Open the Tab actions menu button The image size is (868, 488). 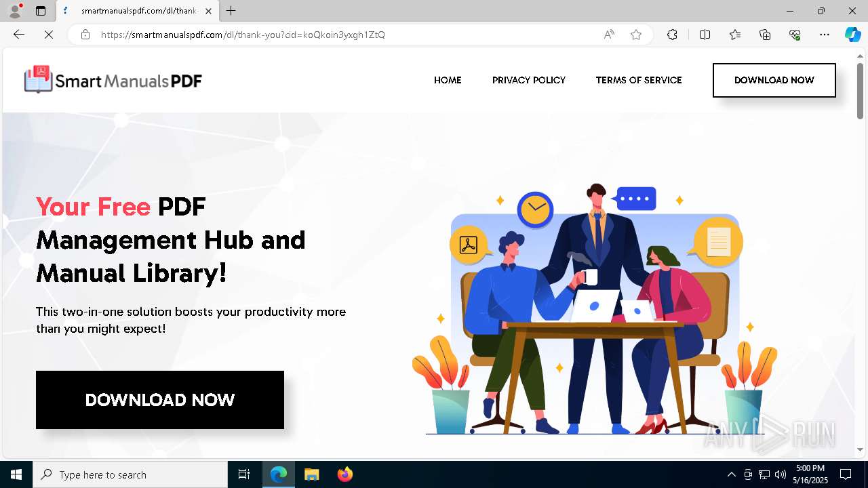pos(41,11)
